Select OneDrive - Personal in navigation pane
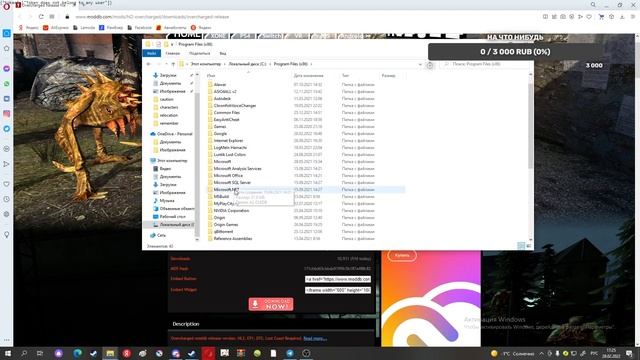640x360 pixels. [174, 134]
